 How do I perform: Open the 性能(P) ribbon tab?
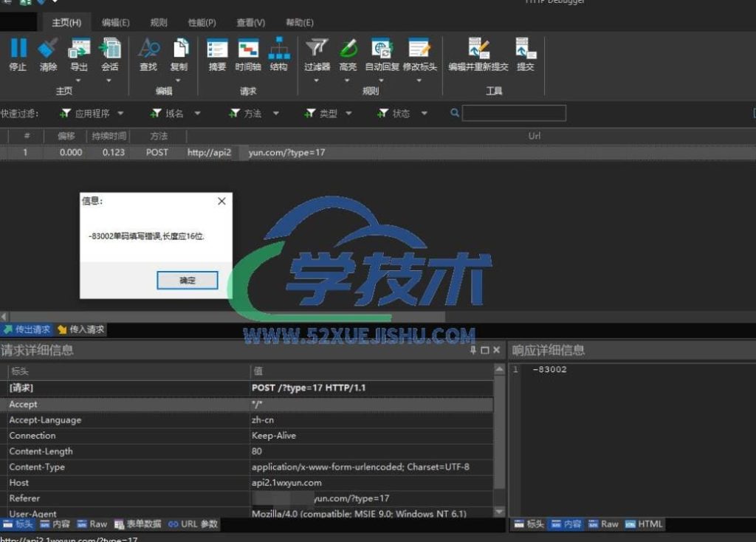pyautogui.click(x=202, y=23)
